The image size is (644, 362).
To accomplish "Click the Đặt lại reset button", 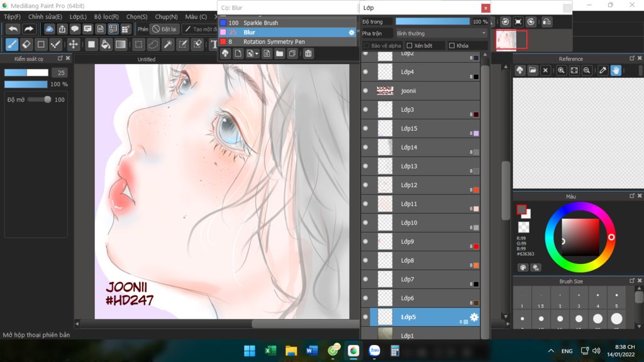I will [165, 29].
